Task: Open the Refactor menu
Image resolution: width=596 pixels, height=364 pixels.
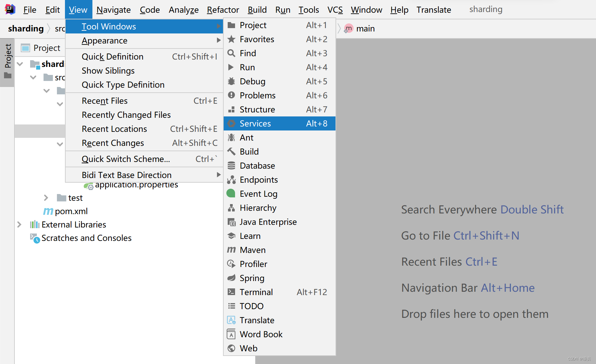Action: (x=223, y=10)
